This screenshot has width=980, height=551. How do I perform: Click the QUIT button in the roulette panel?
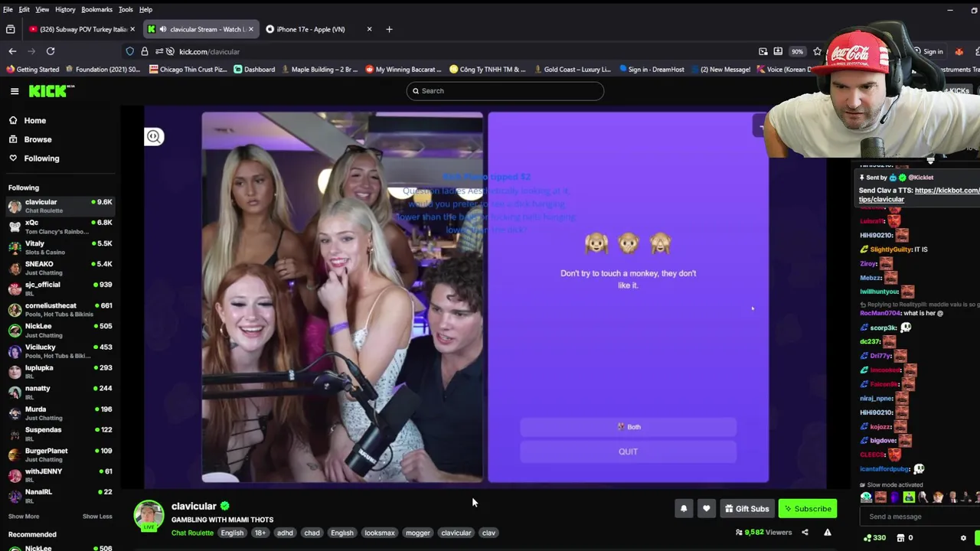point(628,452)
